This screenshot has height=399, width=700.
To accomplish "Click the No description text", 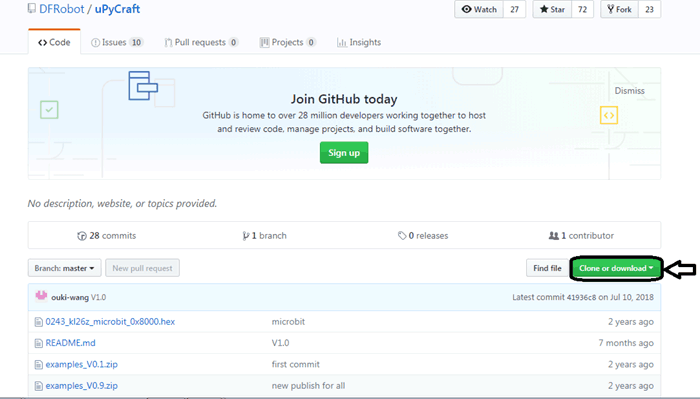I will pos(122,204).
